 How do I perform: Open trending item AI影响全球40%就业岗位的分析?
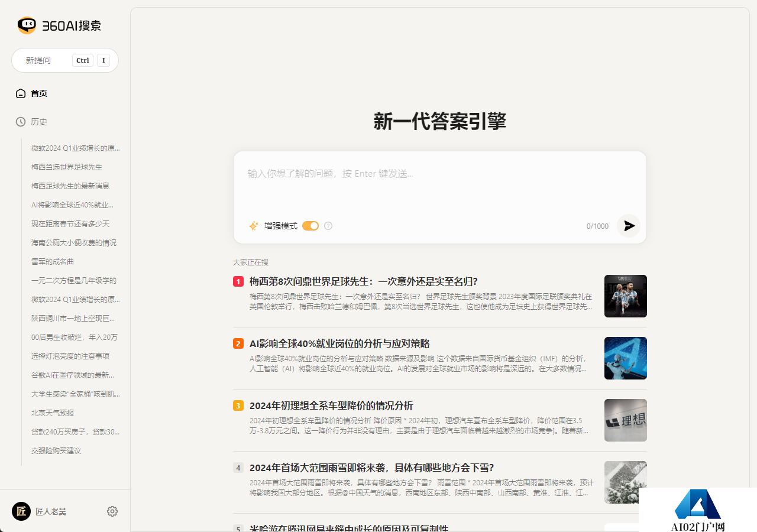pyautogui.click(x=339, y=343)
